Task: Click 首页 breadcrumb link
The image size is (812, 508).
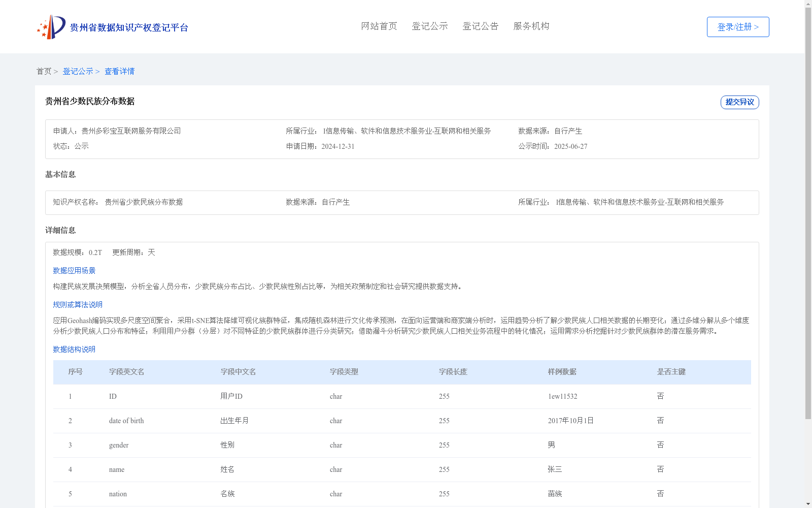Action: tap(44, 72)
